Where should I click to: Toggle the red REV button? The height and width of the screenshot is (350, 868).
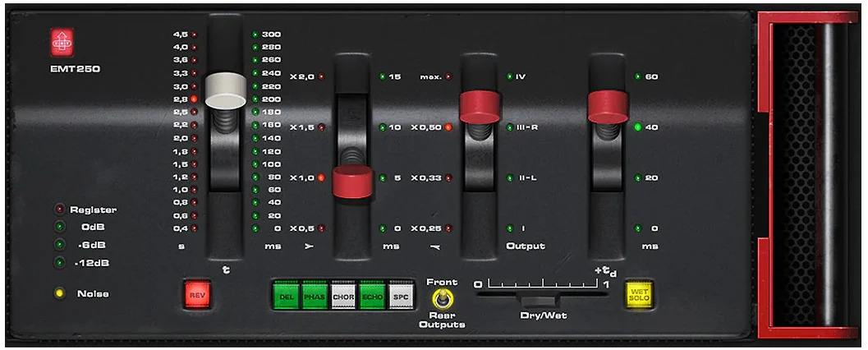click(197, 295)
